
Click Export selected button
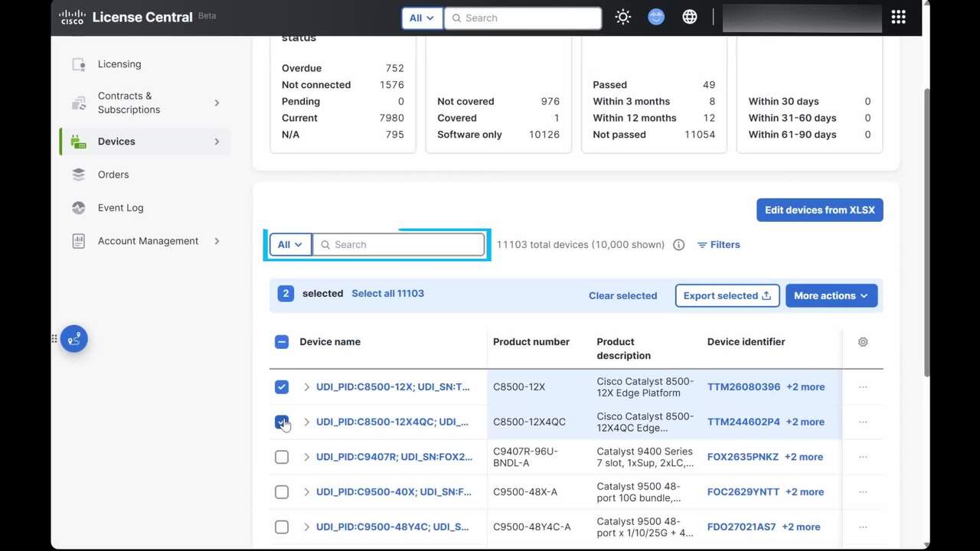[x=727, y=295]
